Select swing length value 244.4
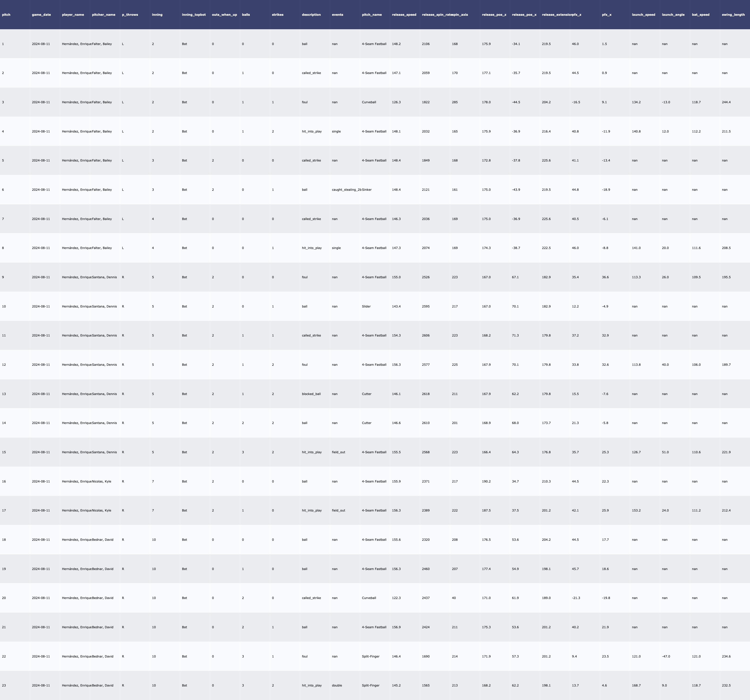The height and width of the screenshot is (700, 750). tap(726, 102)
